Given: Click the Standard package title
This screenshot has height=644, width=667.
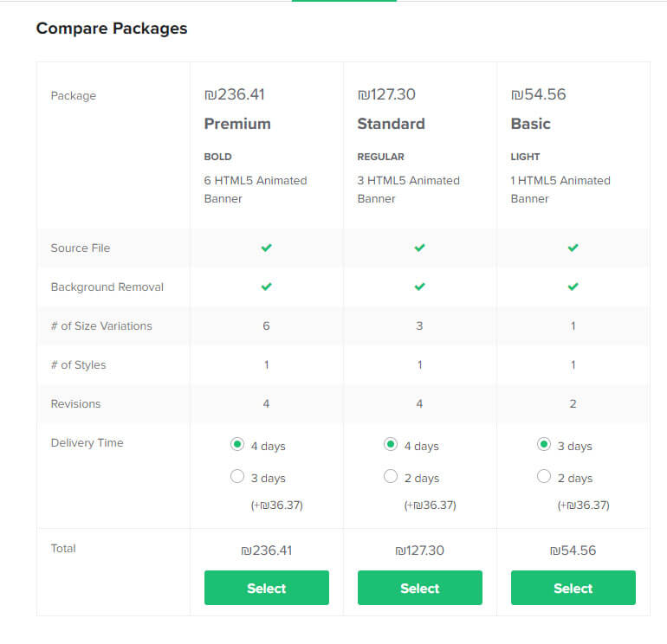Looking at the screenshot, I should pyautogui.click(x=391, y=124).
